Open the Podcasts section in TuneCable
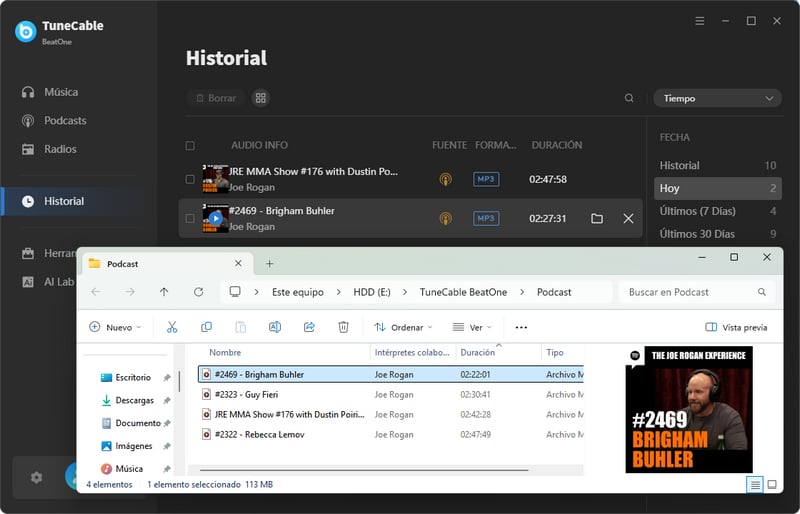Viewport: 800px width, 514px height. [54, 120]
